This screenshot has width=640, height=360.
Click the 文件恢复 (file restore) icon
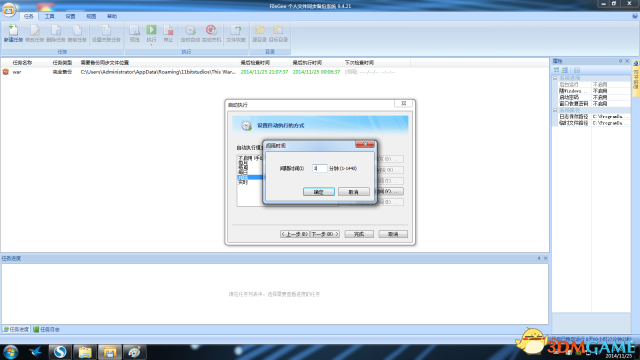pos(236,33)
